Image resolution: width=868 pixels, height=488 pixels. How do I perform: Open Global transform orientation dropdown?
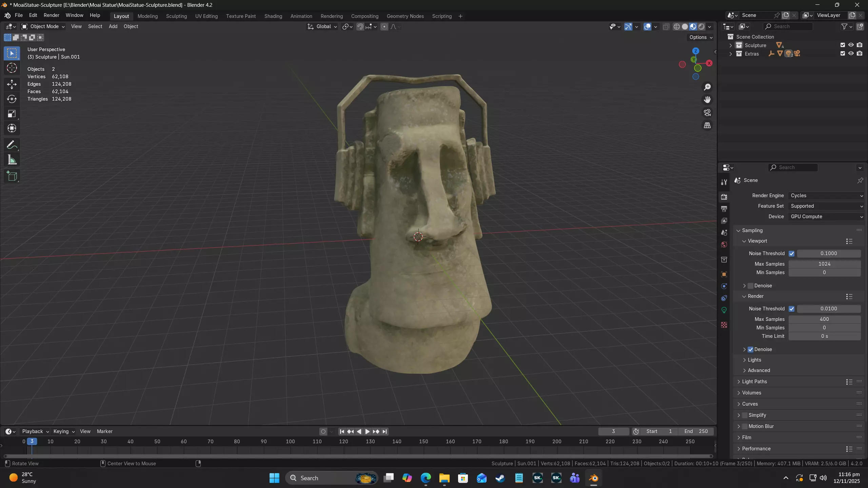tap(322, 26)
